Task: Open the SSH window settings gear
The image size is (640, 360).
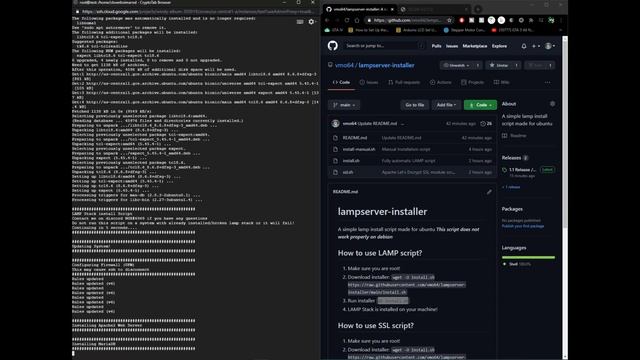Action: click(312, 22)
